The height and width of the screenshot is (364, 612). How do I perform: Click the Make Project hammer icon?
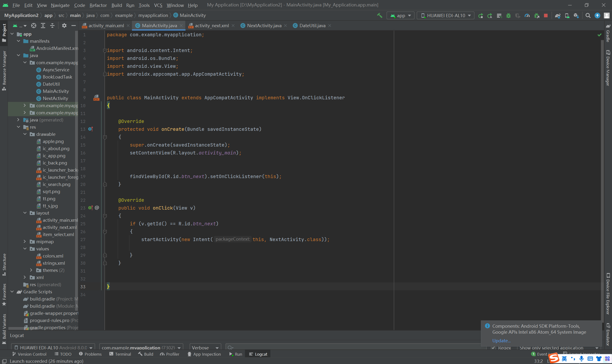pos(379,16)
